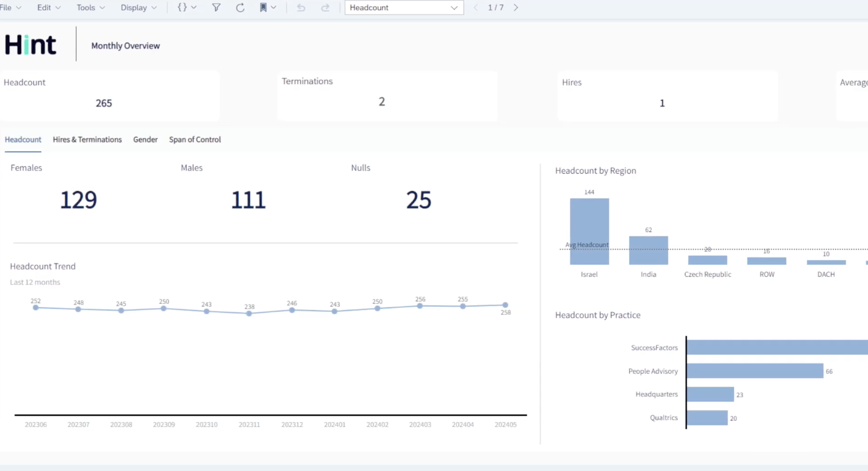The height and width of the screenshot is (471, 868).
Task: Click the Nulls count 25
Action: coord(419,200)
